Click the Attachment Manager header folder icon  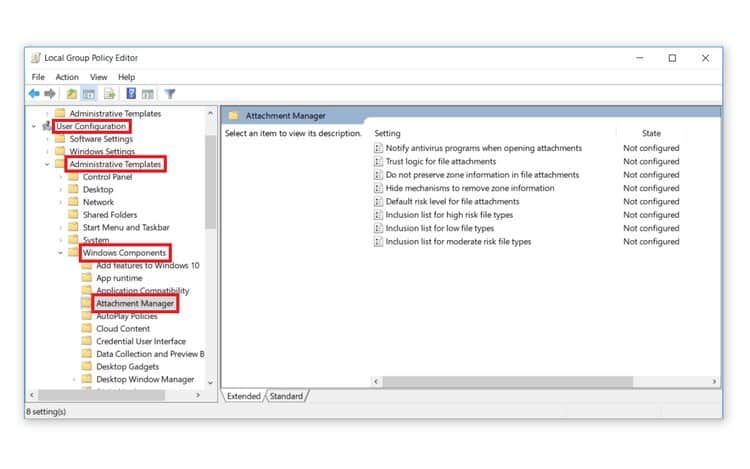coord(233,116)
